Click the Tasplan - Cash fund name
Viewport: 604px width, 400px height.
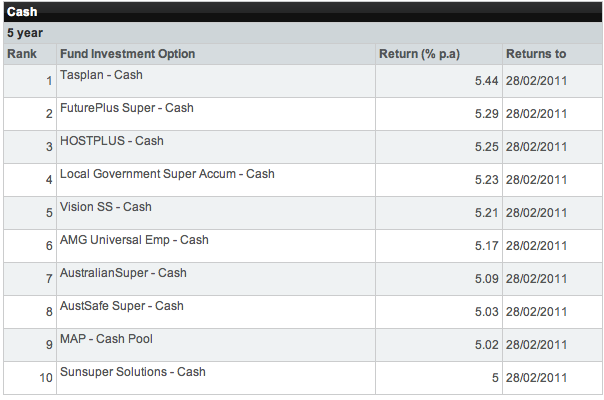(102, 75)
